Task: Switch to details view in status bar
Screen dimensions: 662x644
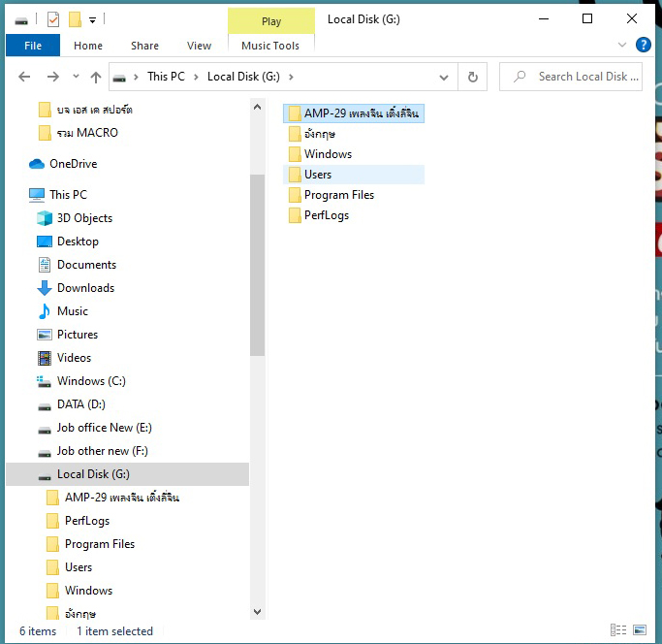Action: point(617,631)
